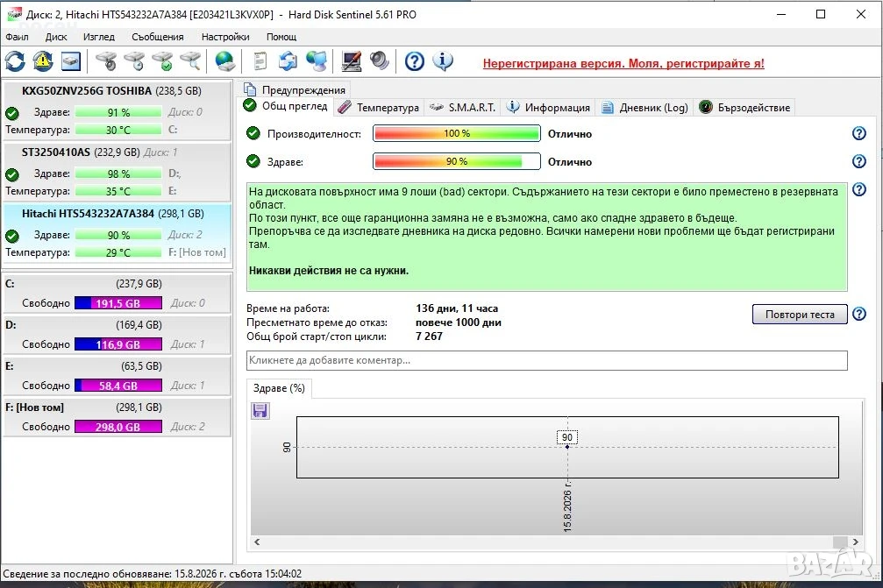Click the 136 дни, 11 часа value
Screen dimensions: 883x588
click(457, 308)
